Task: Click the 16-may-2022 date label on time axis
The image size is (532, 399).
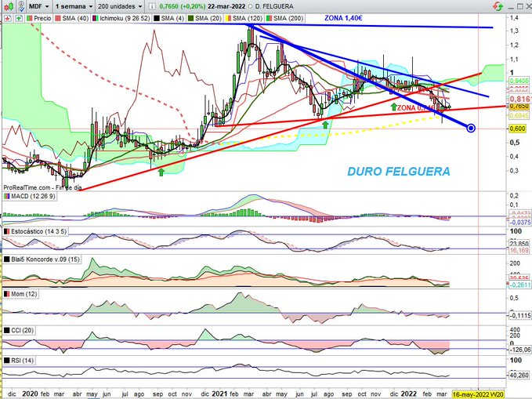Action: (478, 394)
